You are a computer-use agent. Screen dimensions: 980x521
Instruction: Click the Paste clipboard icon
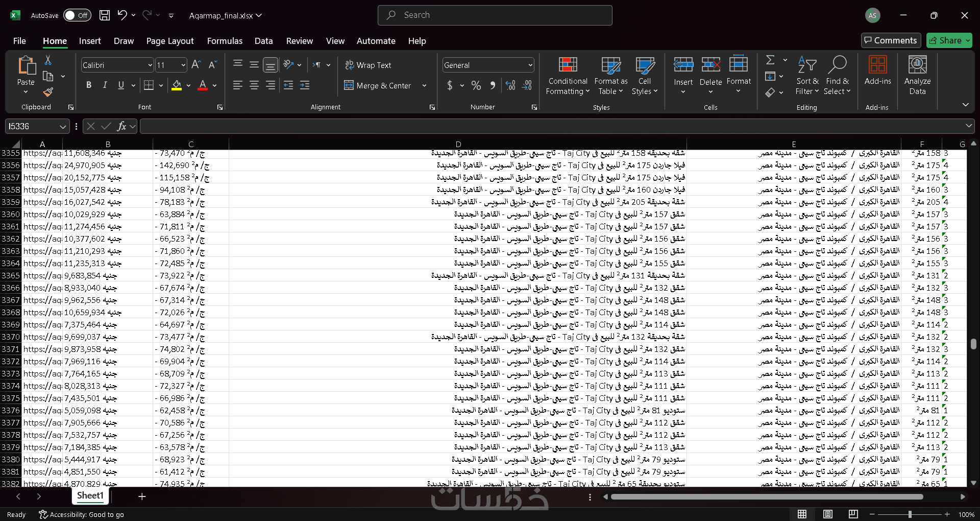[x=26, y=66]
